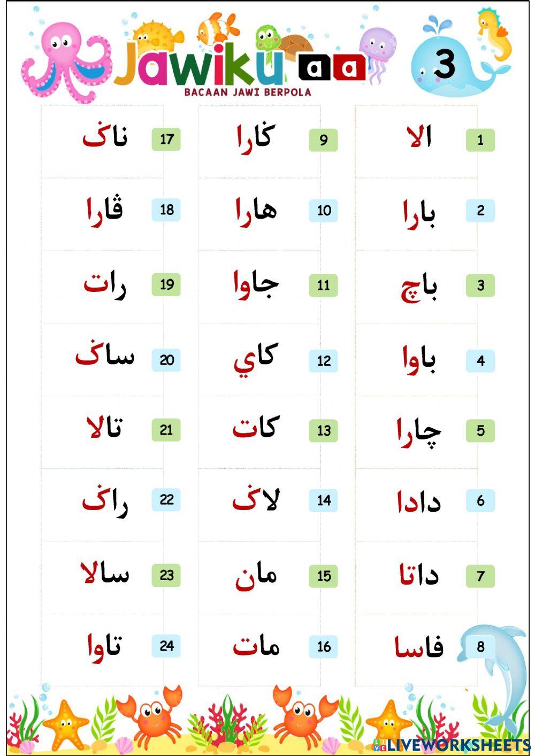This screenshot has width=535, height=756.
Task: Click the Jawi word beside number 5
Action: 418,431
